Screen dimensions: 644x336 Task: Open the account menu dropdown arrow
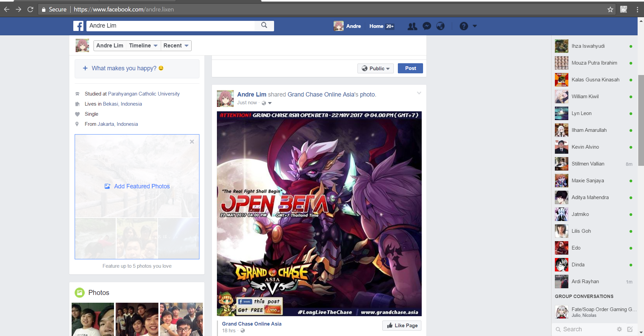click(475, 26)
